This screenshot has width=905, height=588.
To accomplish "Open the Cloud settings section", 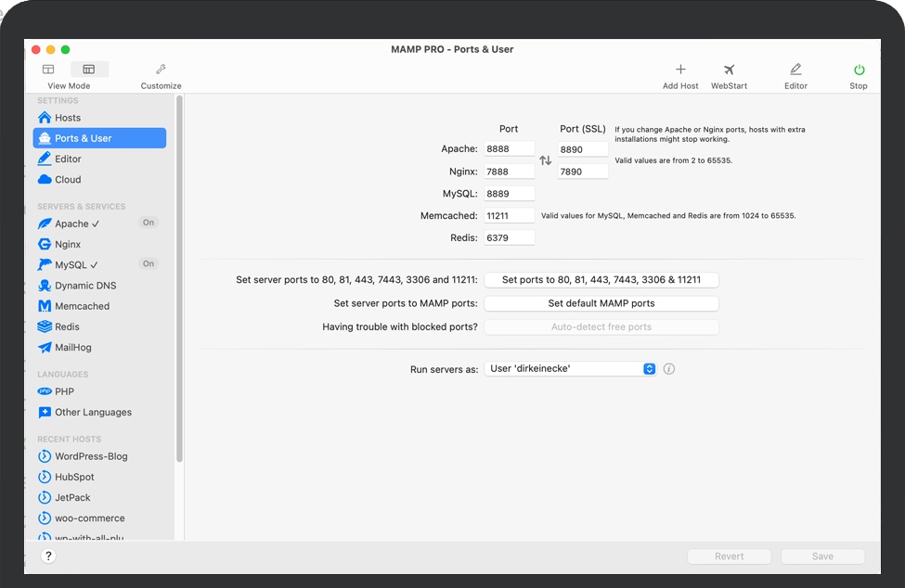I will tap(68, 180).
